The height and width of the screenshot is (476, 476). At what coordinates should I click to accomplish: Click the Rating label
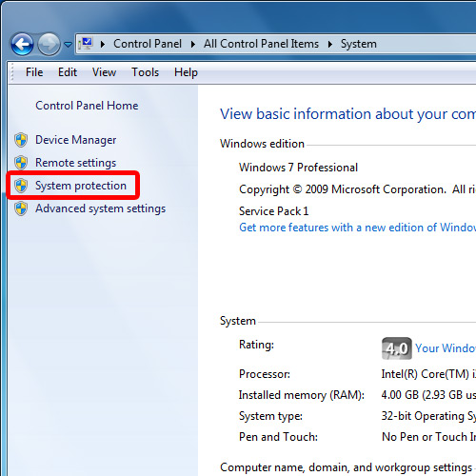click(x=256, y=345)
